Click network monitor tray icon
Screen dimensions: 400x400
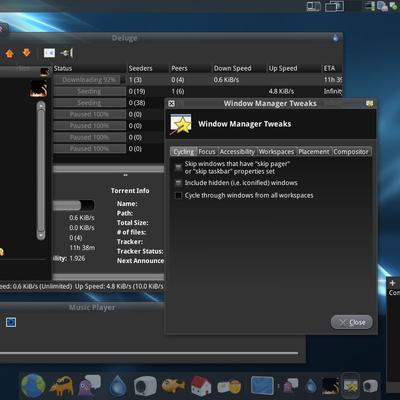370,6
